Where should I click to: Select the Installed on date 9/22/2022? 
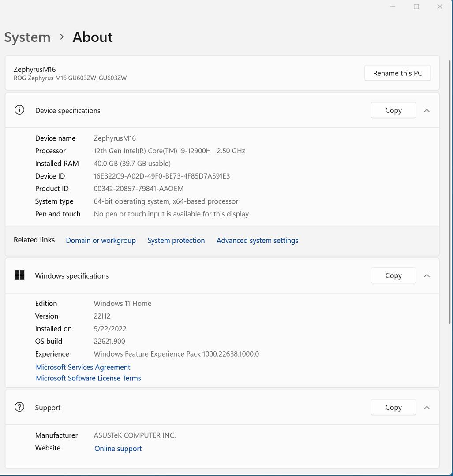click(110, 328)
